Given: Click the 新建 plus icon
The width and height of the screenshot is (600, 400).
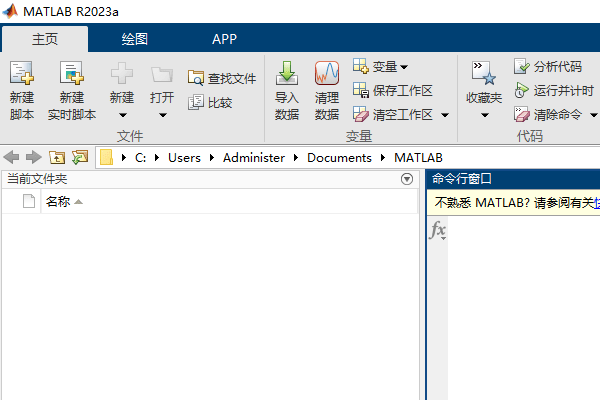Looking at the screenshot, I should click(122, 73).
